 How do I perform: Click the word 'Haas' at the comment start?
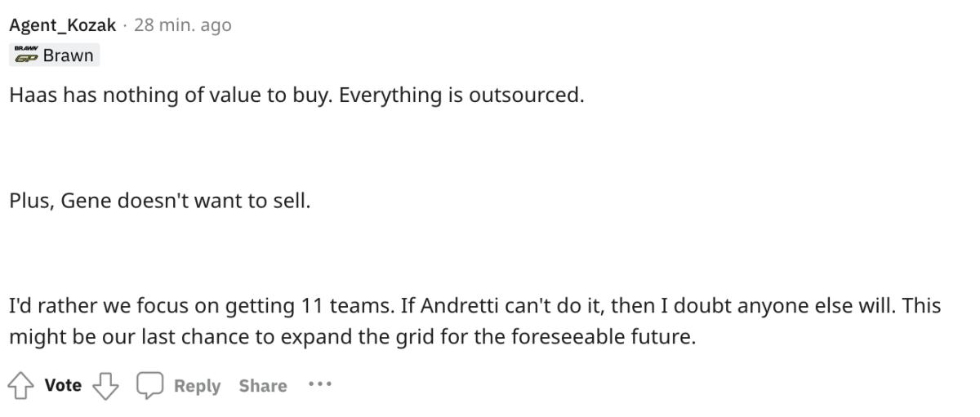click(x=33, y=95)
